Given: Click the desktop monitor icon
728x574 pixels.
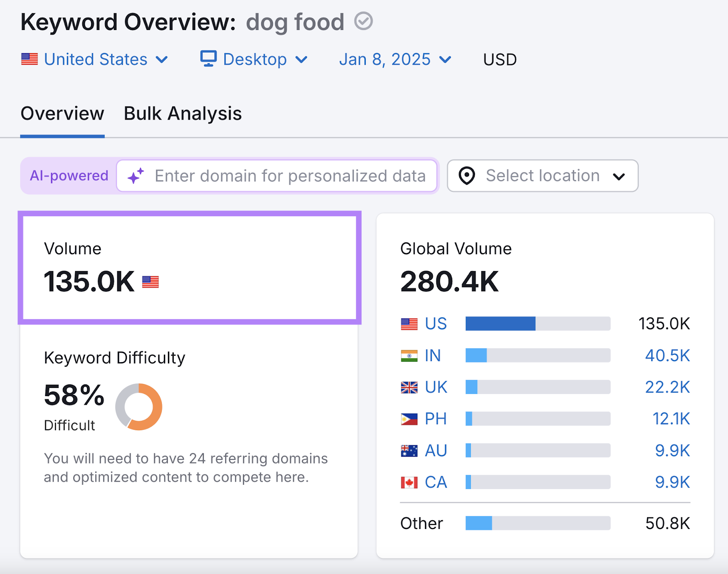Looking at the screenshot, I should pyautogui.click(x=208, y=59).
